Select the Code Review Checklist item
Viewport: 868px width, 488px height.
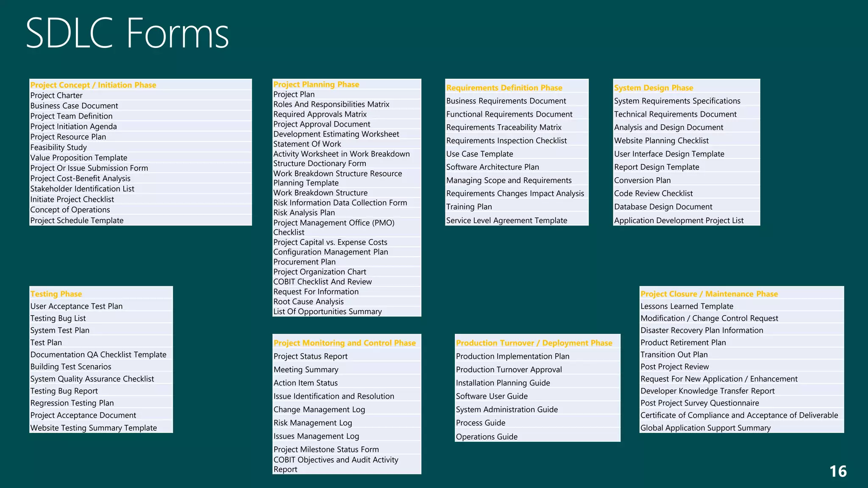tap(653, 194)
